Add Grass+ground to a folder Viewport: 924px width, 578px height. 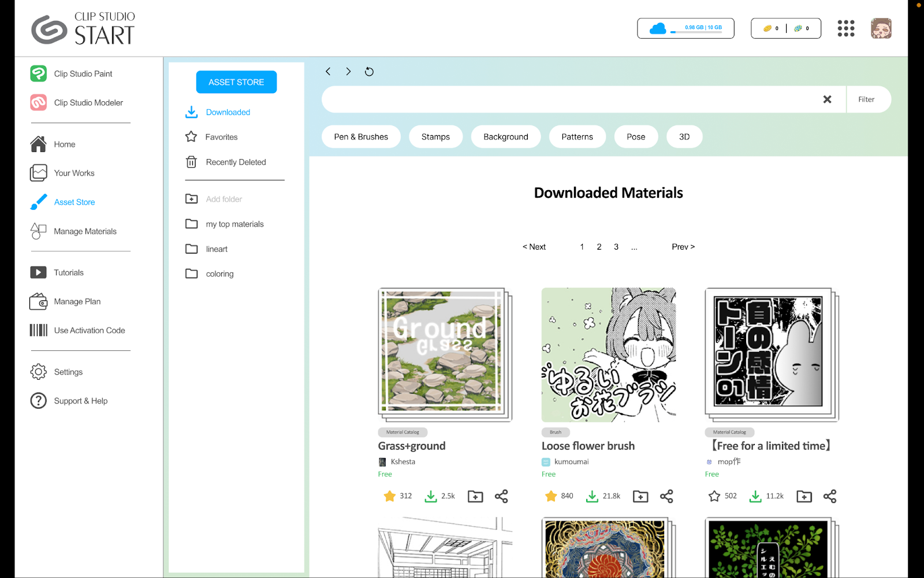[x=475, y=496]
